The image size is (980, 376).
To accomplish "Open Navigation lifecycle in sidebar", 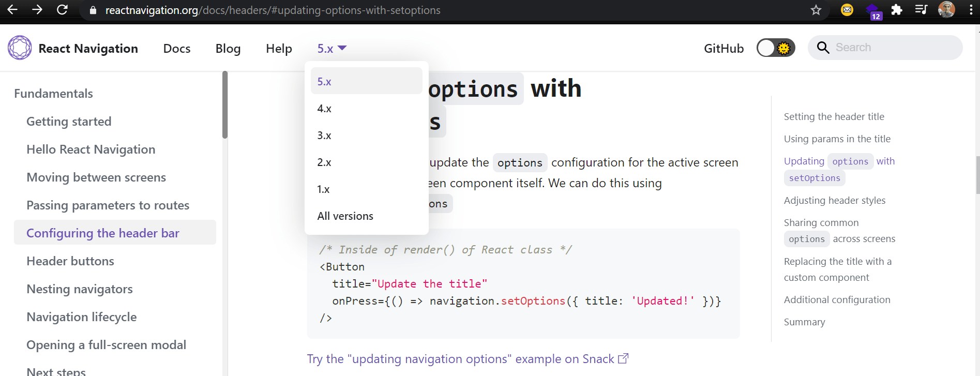I will [x=82, y=317].
